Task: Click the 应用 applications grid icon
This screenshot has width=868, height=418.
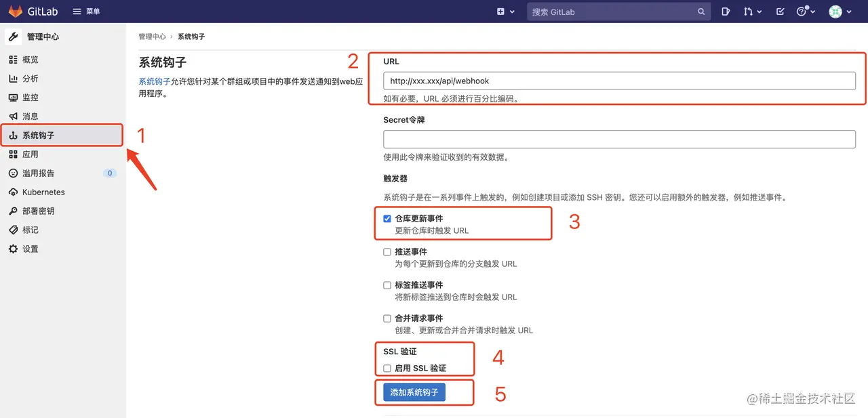Action: coord(13,154)
